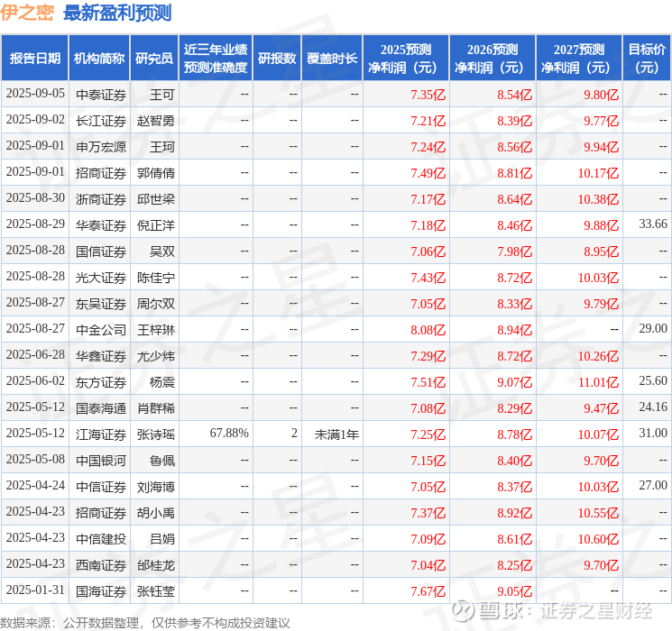672x631 pixels.
Task: Select the 申万宏源 institution cell
Action: (x=101, y=147)
